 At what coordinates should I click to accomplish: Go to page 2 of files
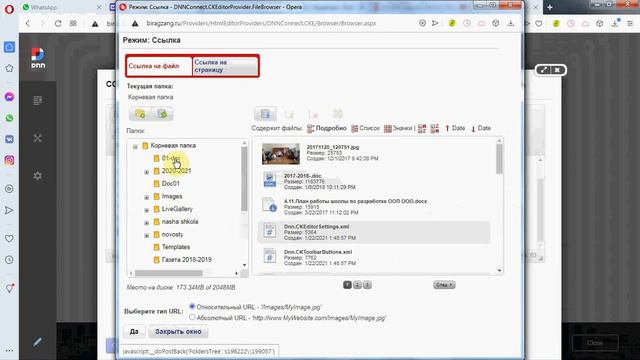[357, 285]
